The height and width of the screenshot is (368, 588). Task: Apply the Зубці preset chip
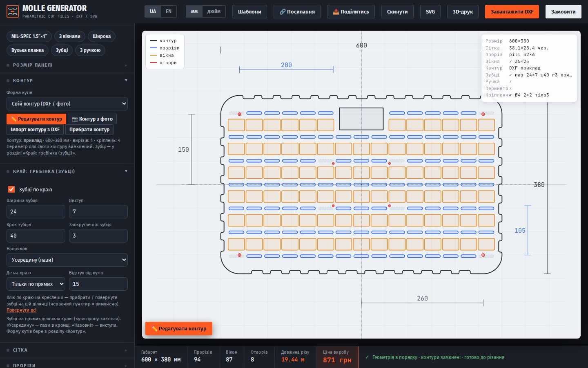click(x=62, y=50)
